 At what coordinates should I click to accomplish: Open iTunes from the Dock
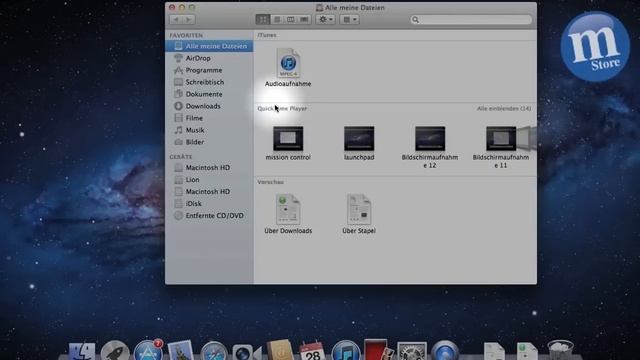click(346, 351)
